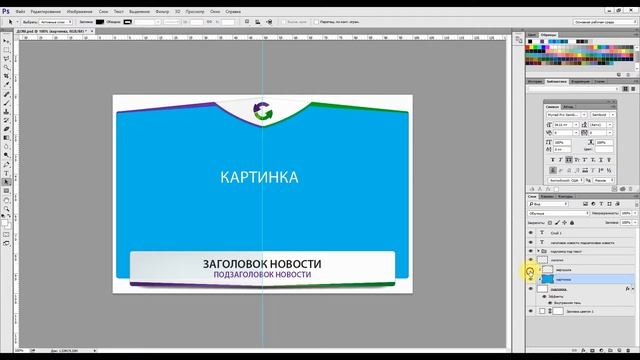Select the Move tool
Screen dimensions: 640x360
tap(7, 41)
